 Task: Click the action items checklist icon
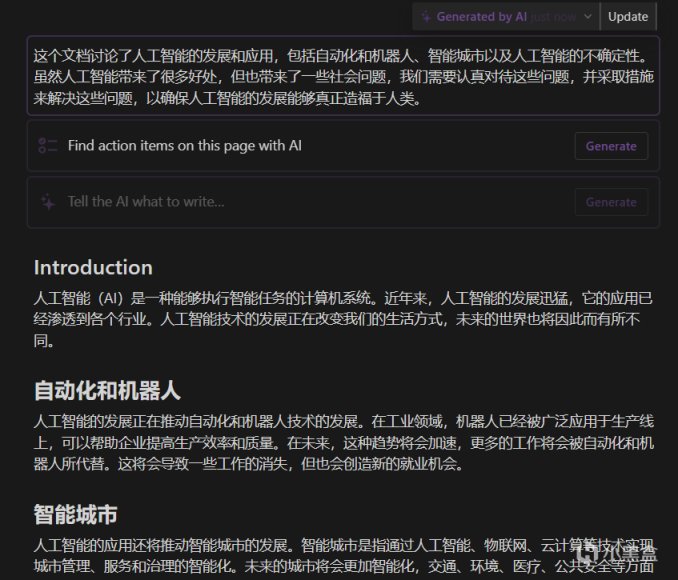point(48,146)
